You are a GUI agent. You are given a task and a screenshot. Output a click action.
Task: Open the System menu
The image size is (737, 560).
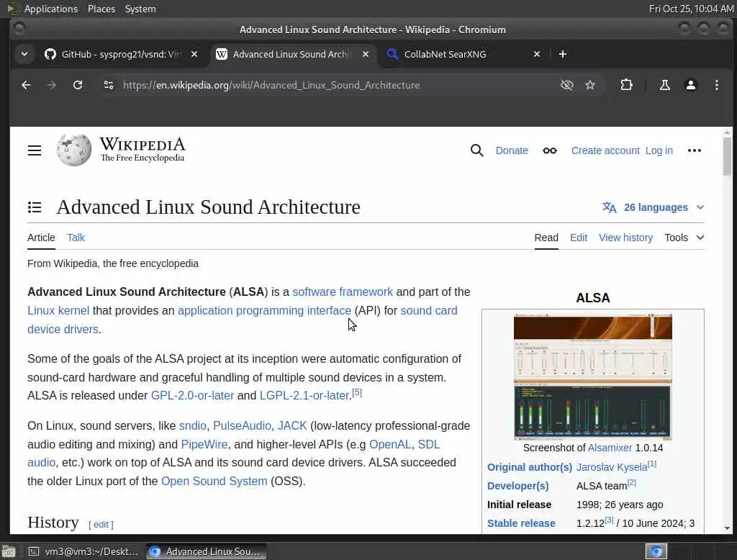pos(140,9)
